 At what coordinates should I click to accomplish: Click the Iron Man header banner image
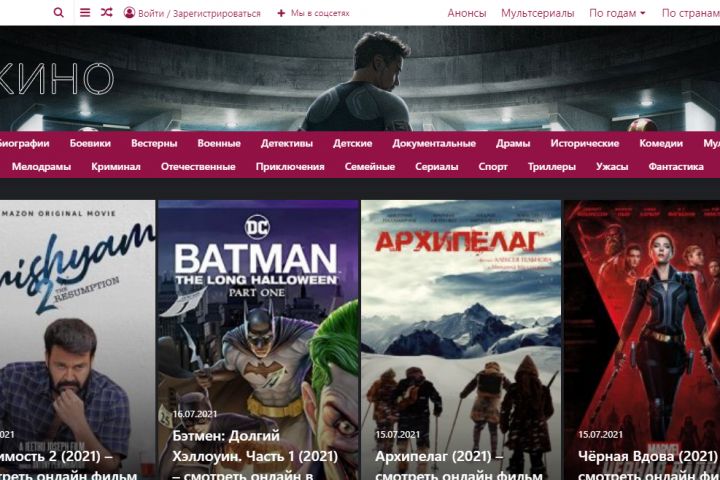point(360,79)
